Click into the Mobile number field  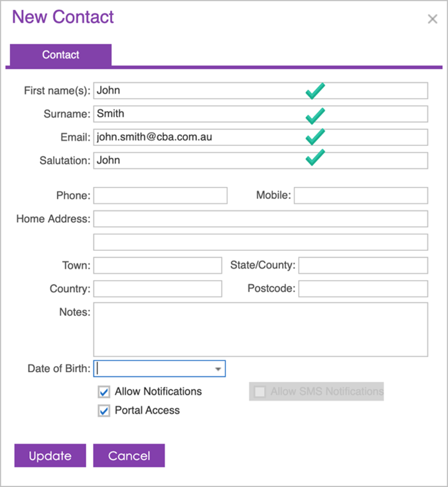pyautogui.click(x=360, y=196)
